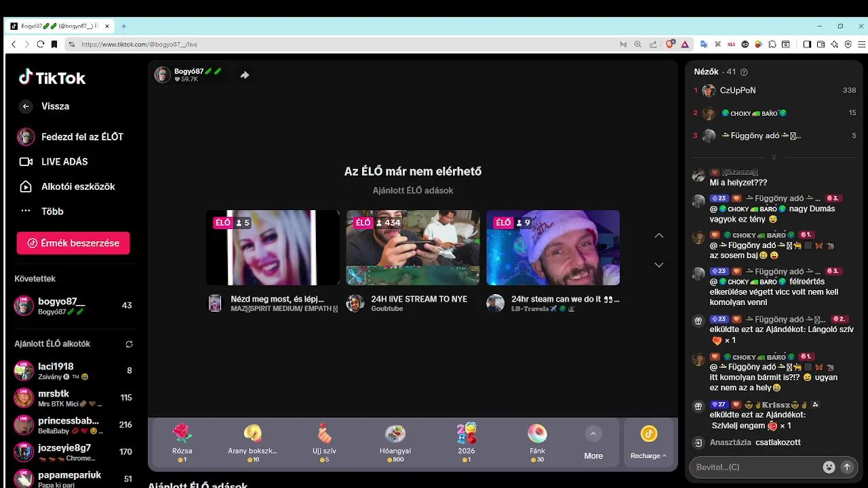
Task: Open Brave Shields lion icon
Action: (x=670, y=44)
